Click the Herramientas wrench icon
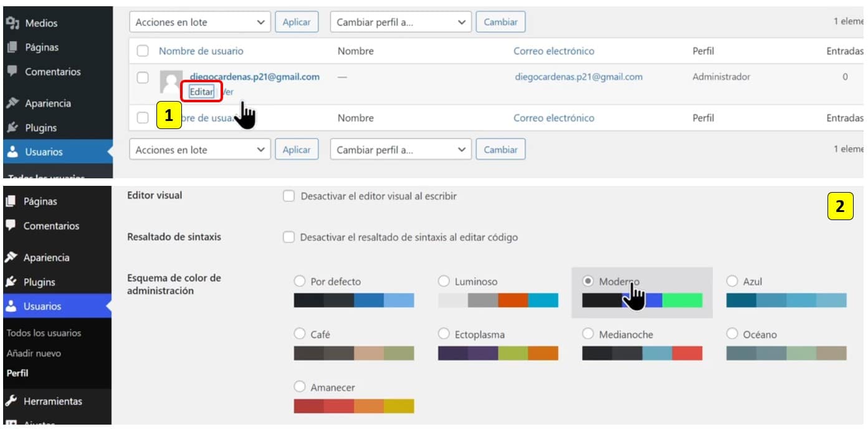868x429 pixels. (11, 402)
